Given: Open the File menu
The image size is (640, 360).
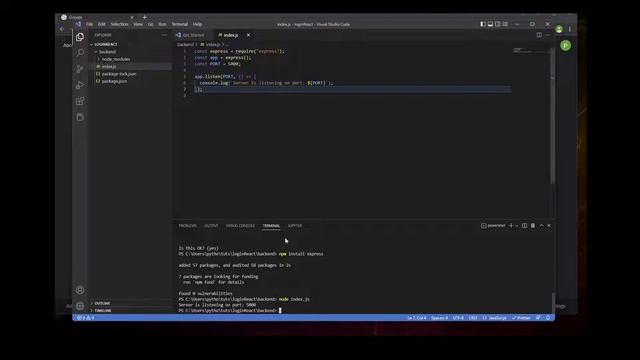Looking at the screenshot, I should tap(89, 24).
